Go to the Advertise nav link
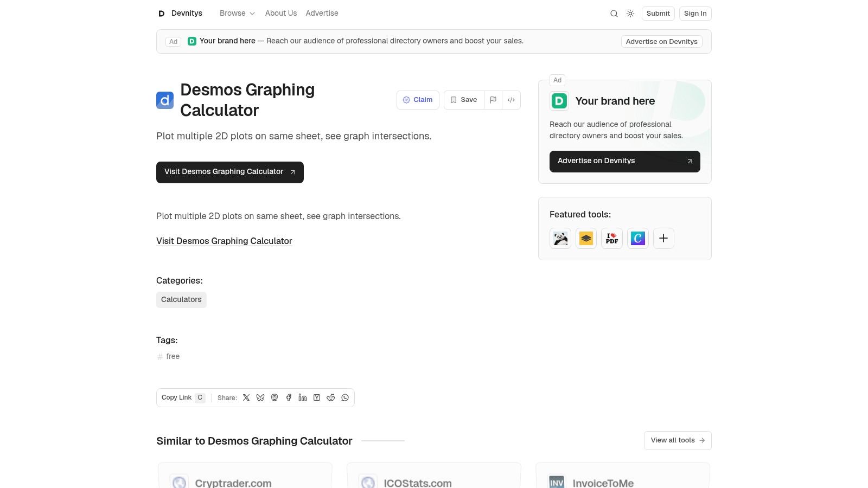 [x=322, y=14]
